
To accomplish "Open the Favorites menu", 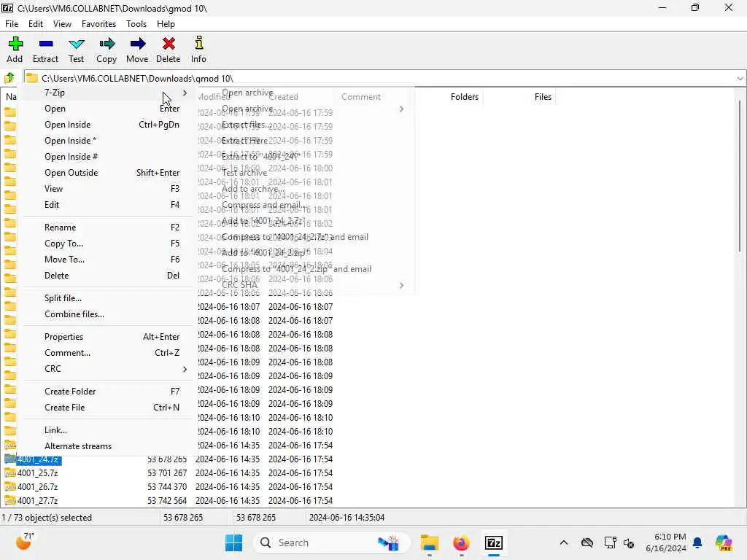I will pos(98,24).
